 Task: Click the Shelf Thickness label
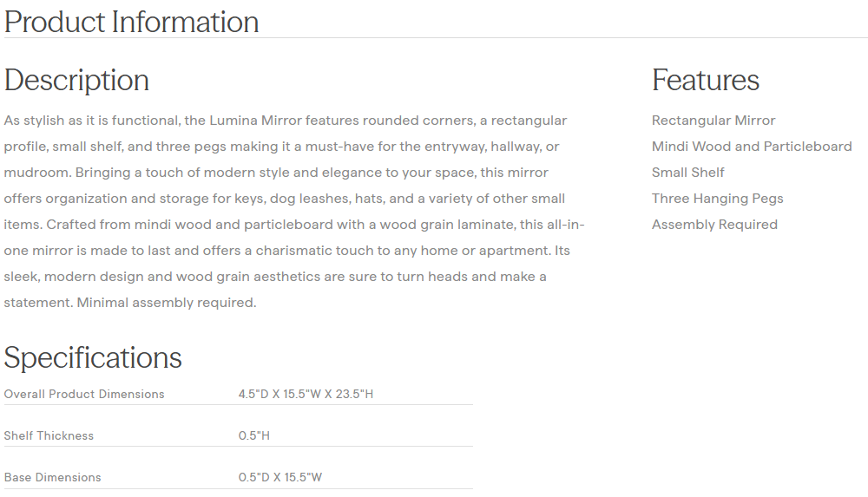[x=49, y=435]
